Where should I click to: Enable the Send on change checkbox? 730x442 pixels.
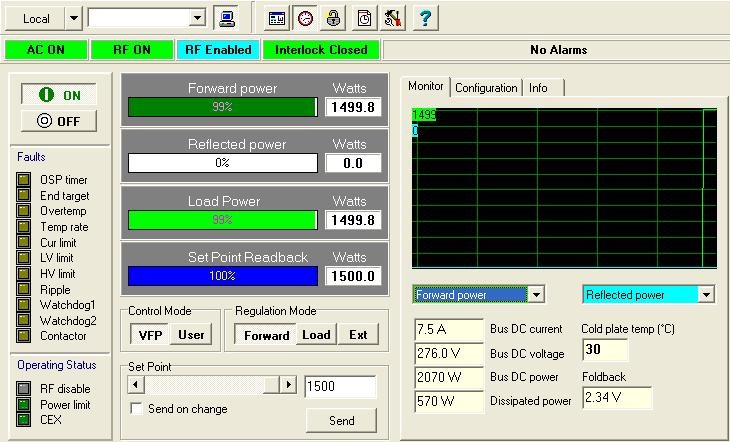138,409
